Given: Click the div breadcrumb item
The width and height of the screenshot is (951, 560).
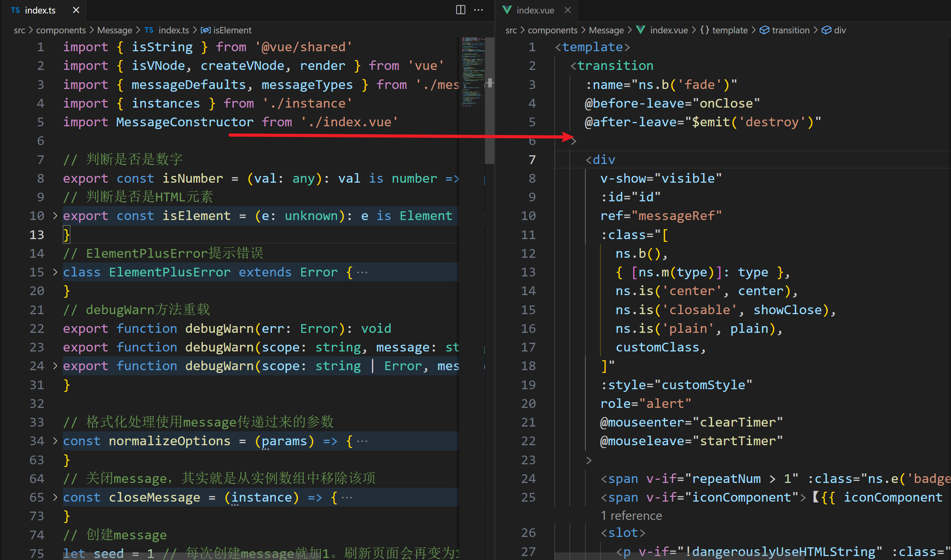Looking at the screenshot, I should 839,30.
